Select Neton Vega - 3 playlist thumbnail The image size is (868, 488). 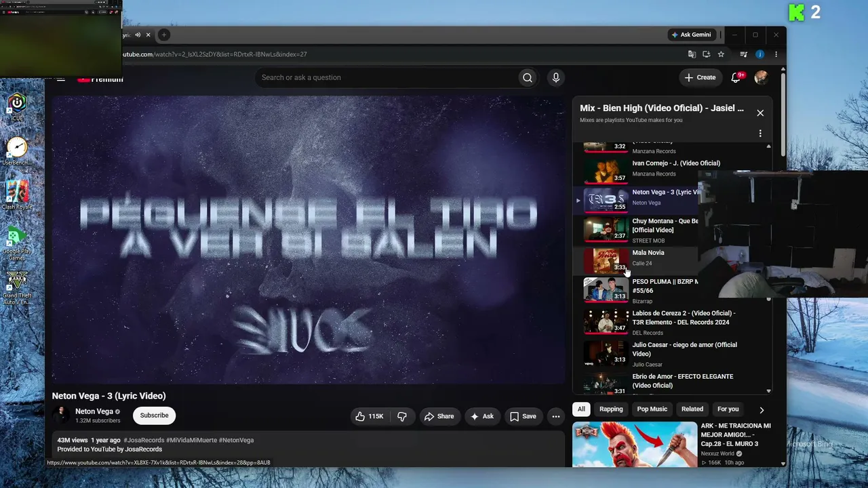pyautogui.click(x=606, y=200)
